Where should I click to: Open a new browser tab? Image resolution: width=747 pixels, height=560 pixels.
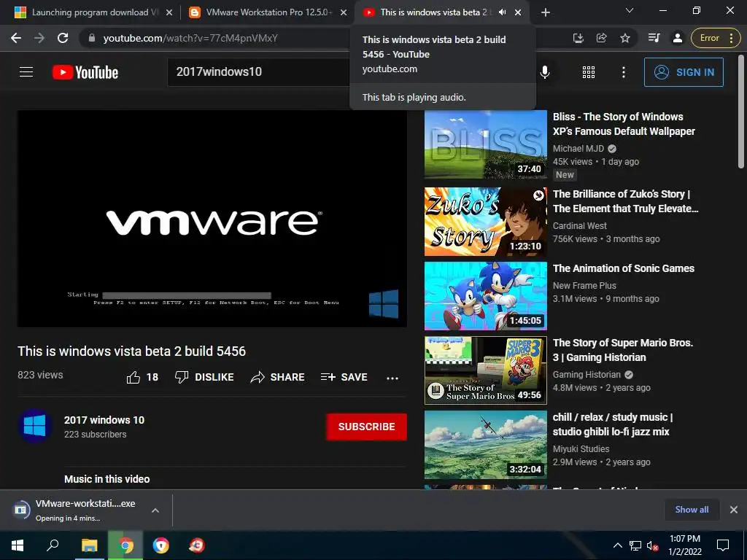pos(546,12)
